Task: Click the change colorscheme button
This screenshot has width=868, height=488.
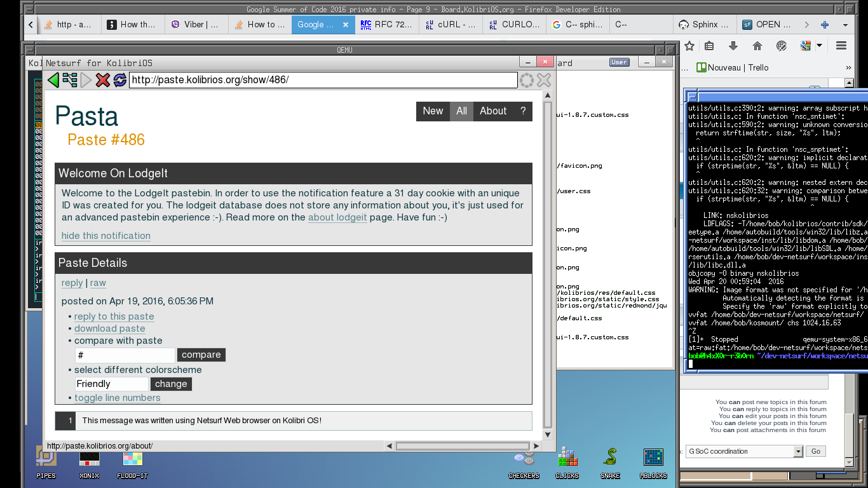Action: coord(171,384)
